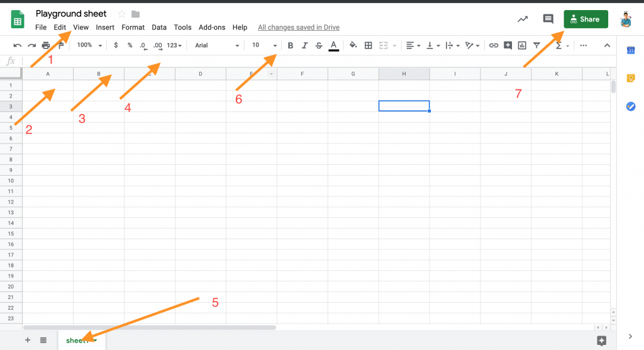
Task: Rename the Playground sheet title
Action: [x=71, y=14]
